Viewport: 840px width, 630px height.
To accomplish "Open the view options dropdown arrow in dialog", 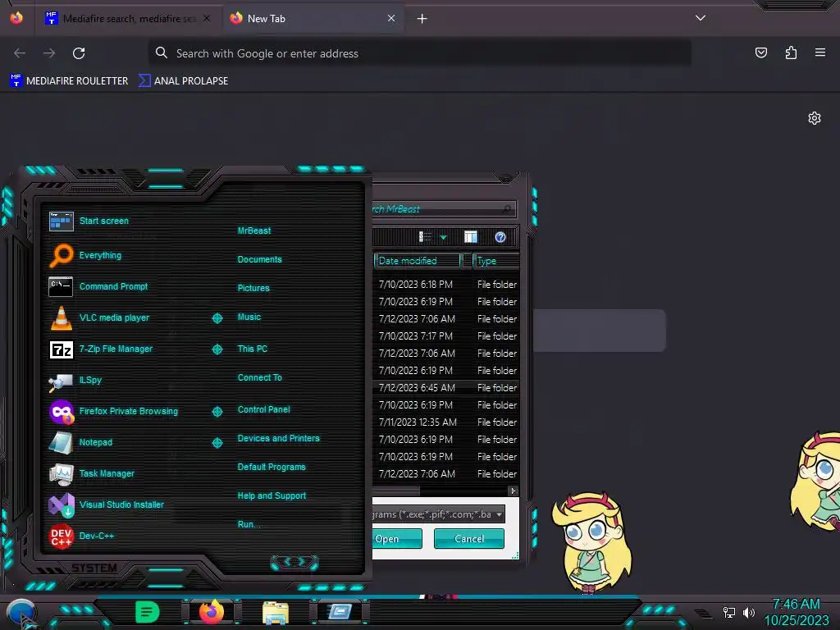I will click(443, 237).
